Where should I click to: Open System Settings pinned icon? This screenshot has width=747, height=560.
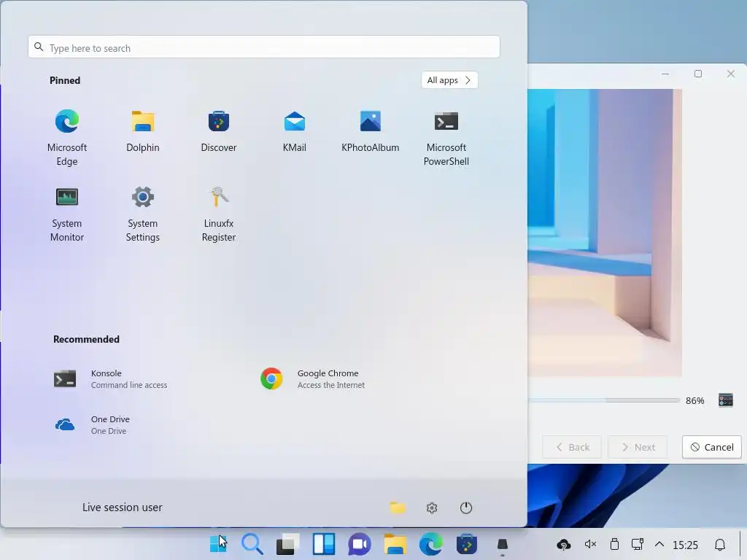(x=142, y=214)
